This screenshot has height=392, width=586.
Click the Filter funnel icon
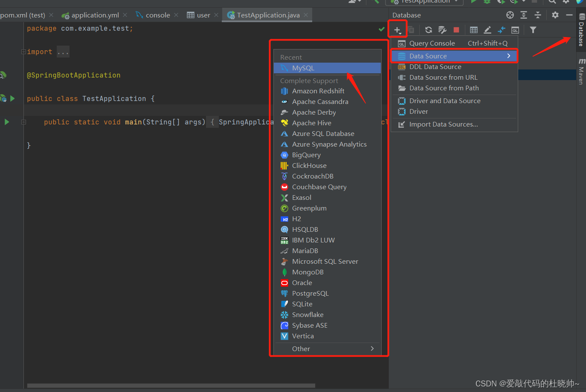533,30
